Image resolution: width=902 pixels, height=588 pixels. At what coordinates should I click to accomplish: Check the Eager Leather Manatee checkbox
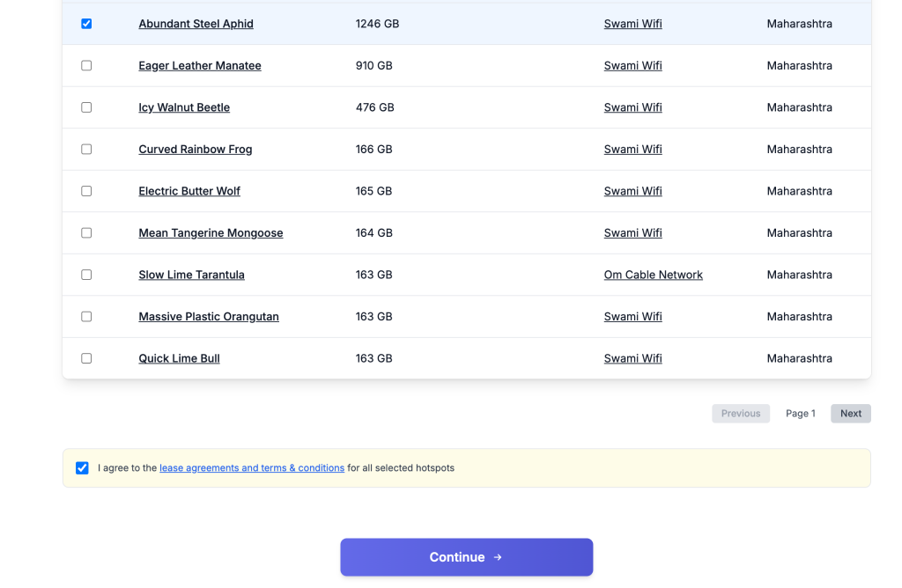pos(86,65)
